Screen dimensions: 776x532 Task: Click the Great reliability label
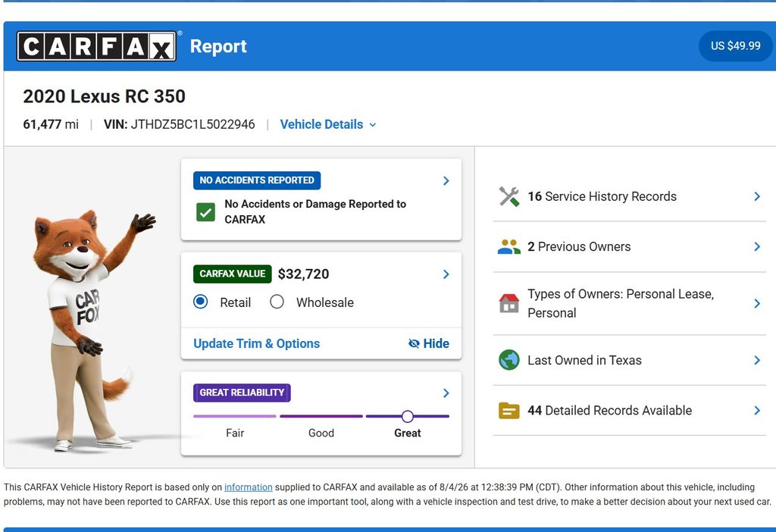coord(407,433)
